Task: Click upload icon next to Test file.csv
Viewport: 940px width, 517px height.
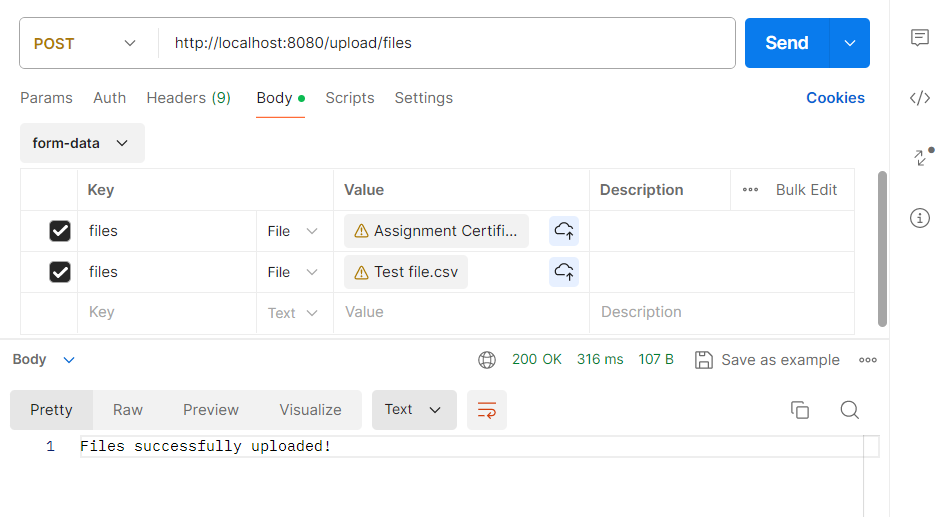Action: [x=564, y=272]
